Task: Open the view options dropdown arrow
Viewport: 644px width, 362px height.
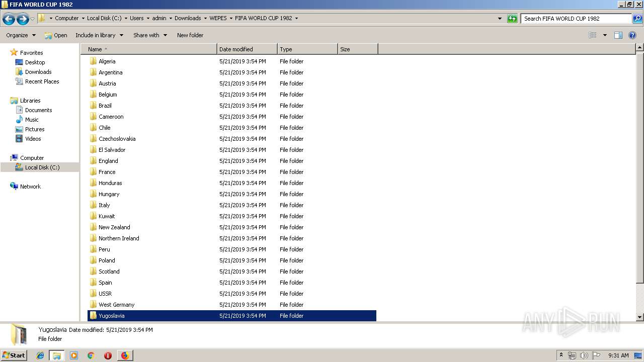Action: click(605, 35)
